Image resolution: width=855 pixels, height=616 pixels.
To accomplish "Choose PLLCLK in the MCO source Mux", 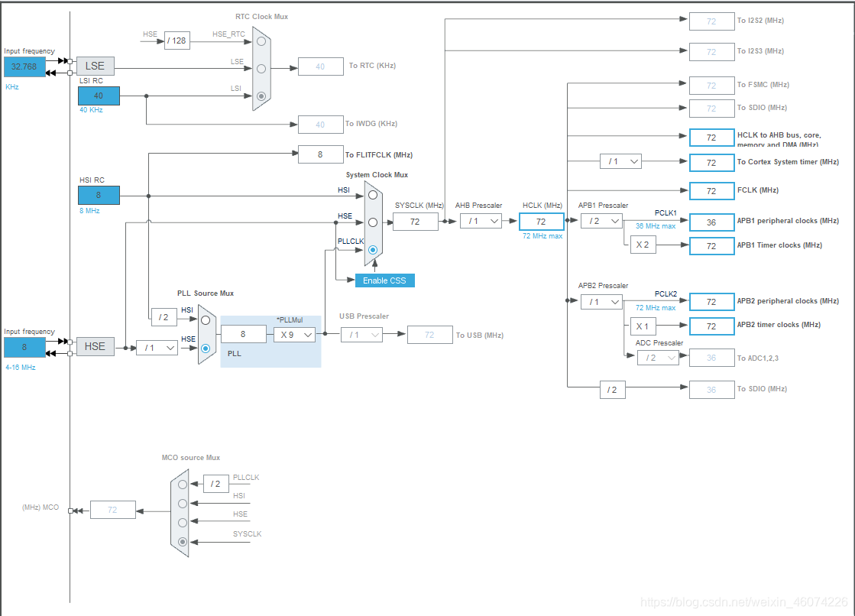I will tap(181, 484).
